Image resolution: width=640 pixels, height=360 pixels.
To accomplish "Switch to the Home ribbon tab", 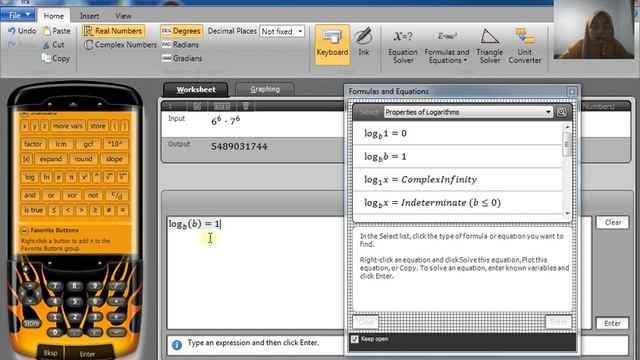I will tap(53, 16).
